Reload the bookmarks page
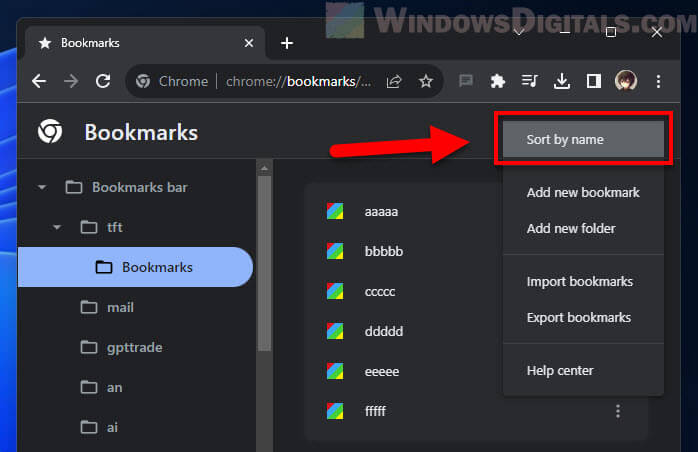 point(102,82)
